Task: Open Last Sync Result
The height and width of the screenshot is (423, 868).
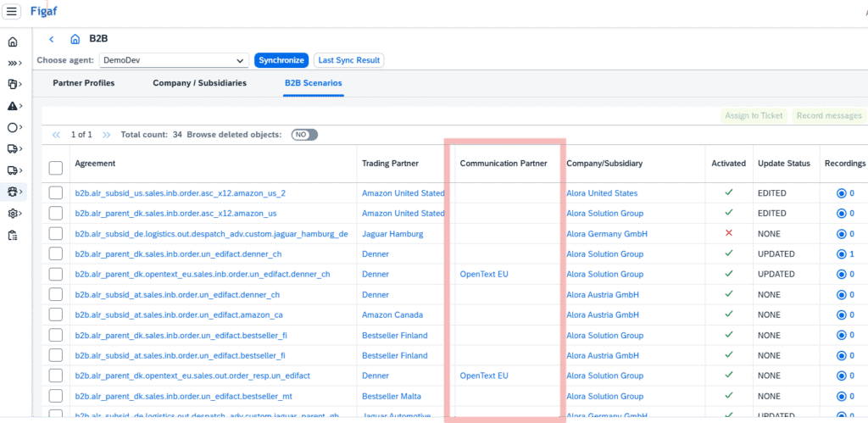Action: (348, 60)
